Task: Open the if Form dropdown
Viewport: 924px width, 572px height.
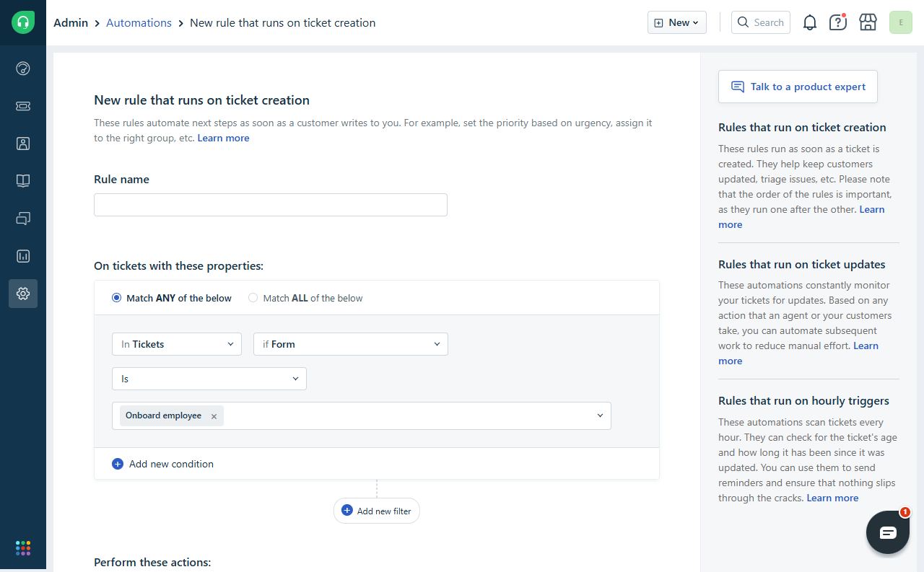Action: (351, 344)
